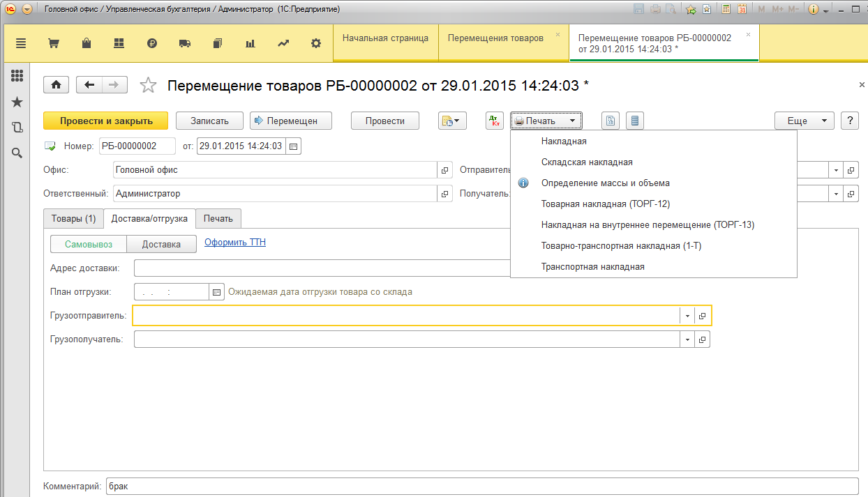Screen dimensions: 868x497
Task: Add to favorites with title bar star-arrow icon
Action: [691, 10]
